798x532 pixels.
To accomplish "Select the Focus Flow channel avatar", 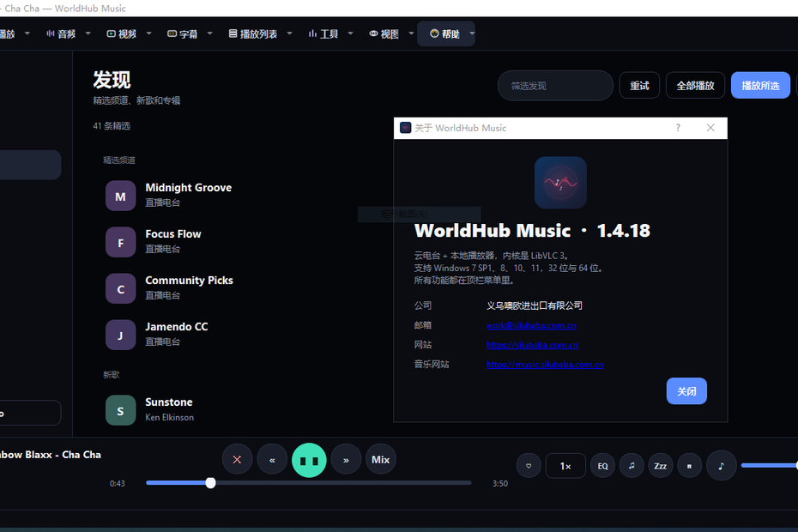I will tap(121, 242).
